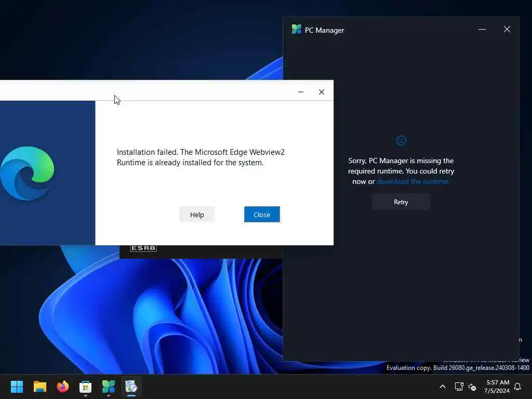Minimize the PC Manager window
The image size is (532, 399).
click(482, 30)
